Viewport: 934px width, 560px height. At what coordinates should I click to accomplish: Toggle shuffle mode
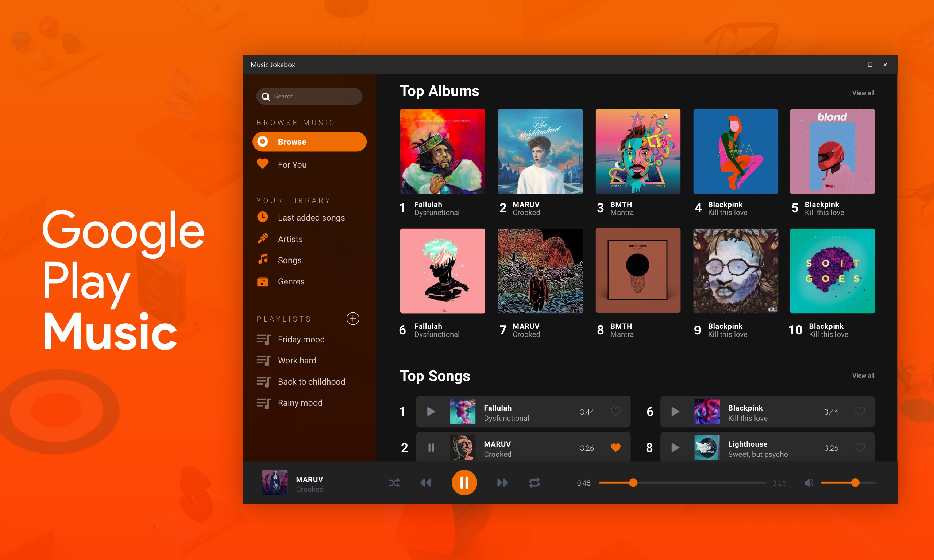click(394, 483)
